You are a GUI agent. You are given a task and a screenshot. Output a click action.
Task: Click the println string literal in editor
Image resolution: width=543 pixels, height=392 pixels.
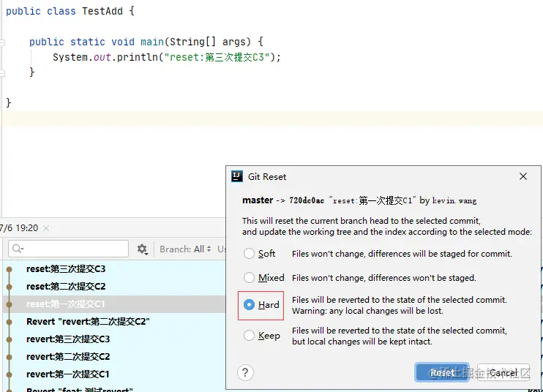coord(217,57)
